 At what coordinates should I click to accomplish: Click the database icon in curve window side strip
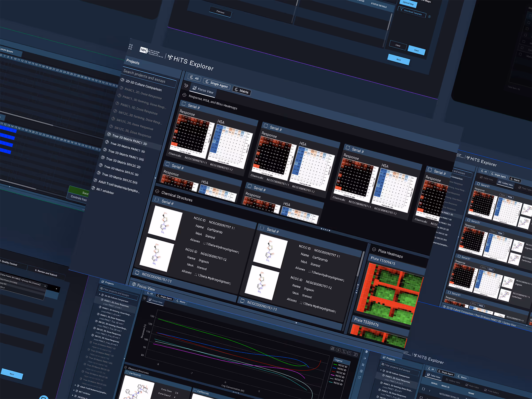[367, 352]
